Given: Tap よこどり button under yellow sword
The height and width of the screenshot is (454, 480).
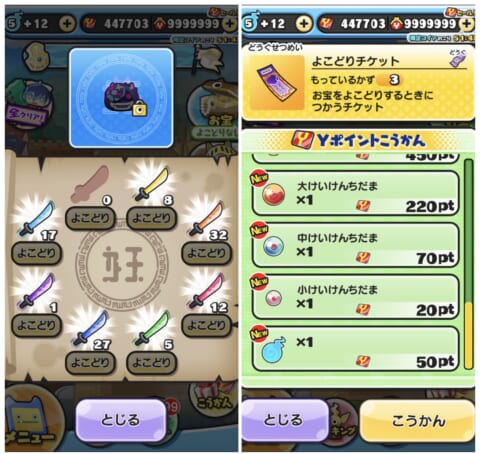Looking at the screenshot, I should 152,218.
